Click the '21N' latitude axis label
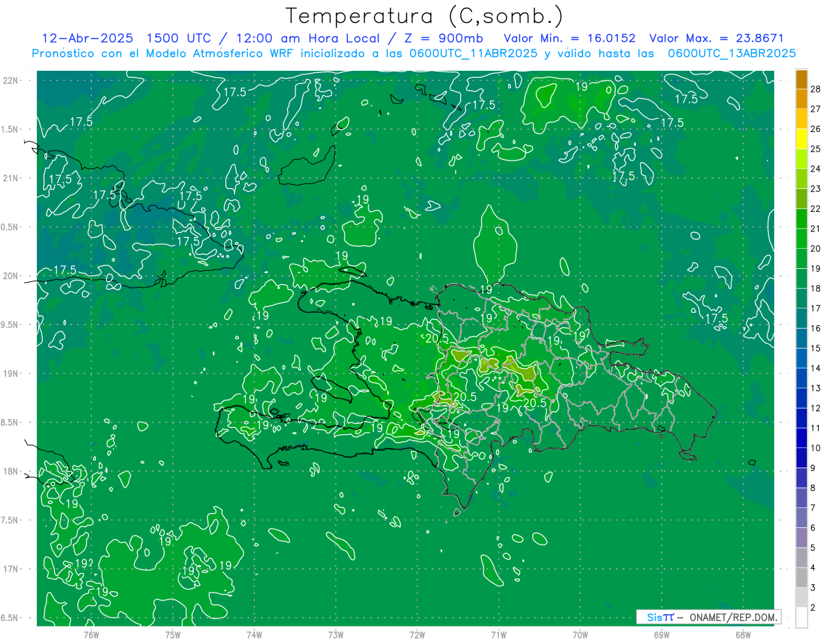 coord(11,178)
